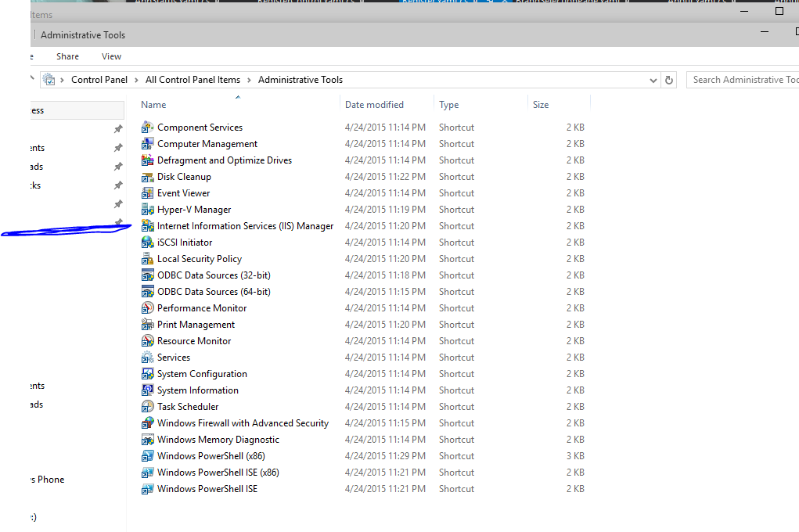The image size is (799, 532).
Task: Select the System Configuration file name
Action: [x=202, y=373]
